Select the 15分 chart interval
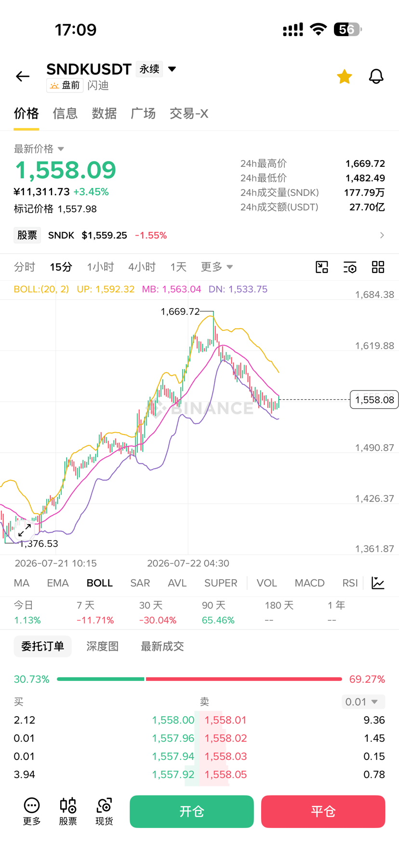 pos(61,267)
